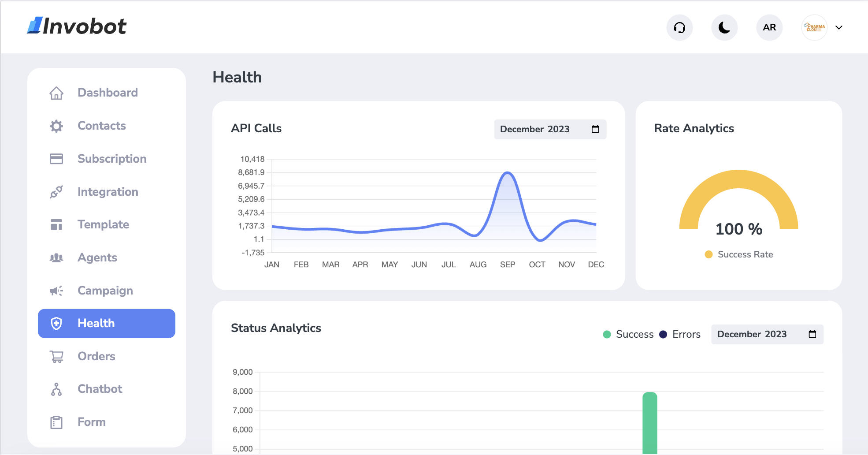Open the Dashboard section via home icon
868x455 pixels.
(56, 93)
